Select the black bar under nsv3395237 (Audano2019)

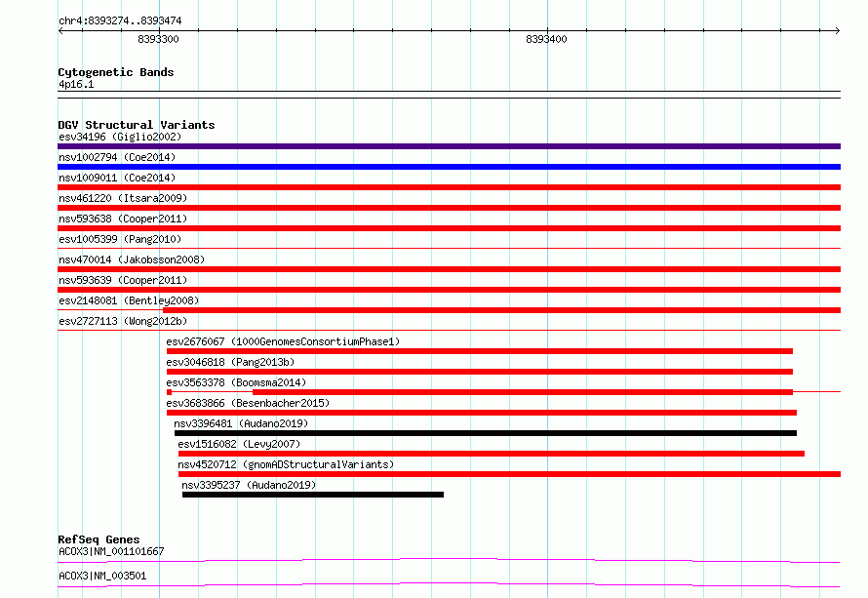tap(313, 495)
